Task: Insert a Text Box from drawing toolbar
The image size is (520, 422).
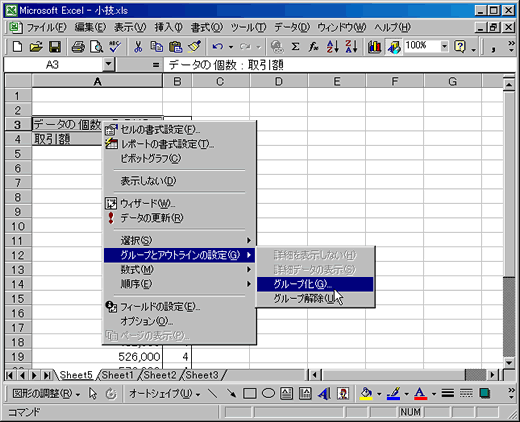Action: [286, 394]
